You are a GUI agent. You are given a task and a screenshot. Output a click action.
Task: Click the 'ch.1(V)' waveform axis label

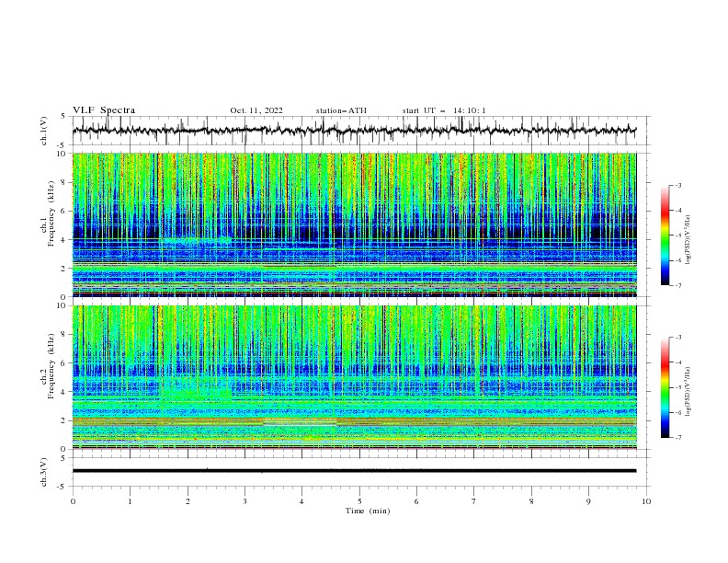[44, 131]
